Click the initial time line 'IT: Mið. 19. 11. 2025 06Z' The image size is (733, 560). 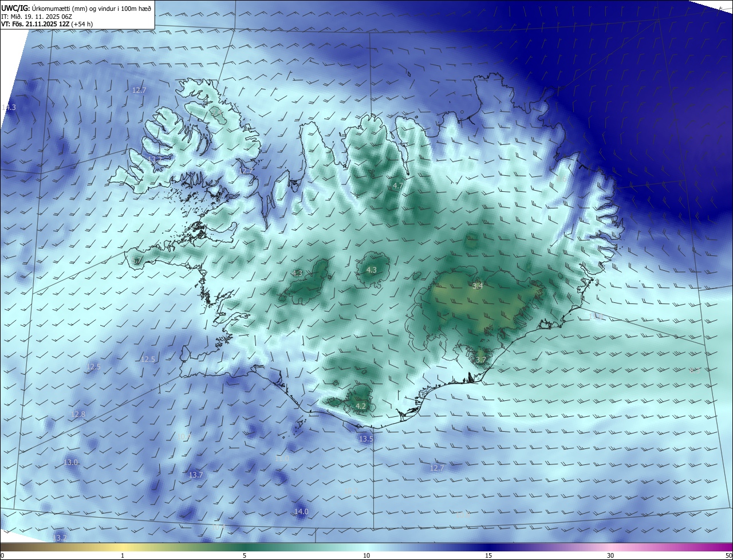coord(36,17)
